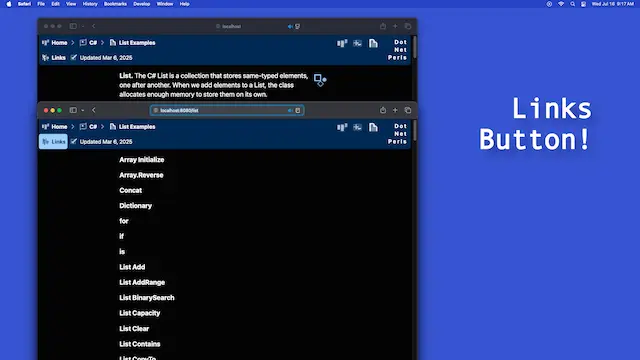The height and width of the screenshot is (360, 640).
Task: Click the page document icon in back window header
Action: pyautogui.click(x=373, y=43)
